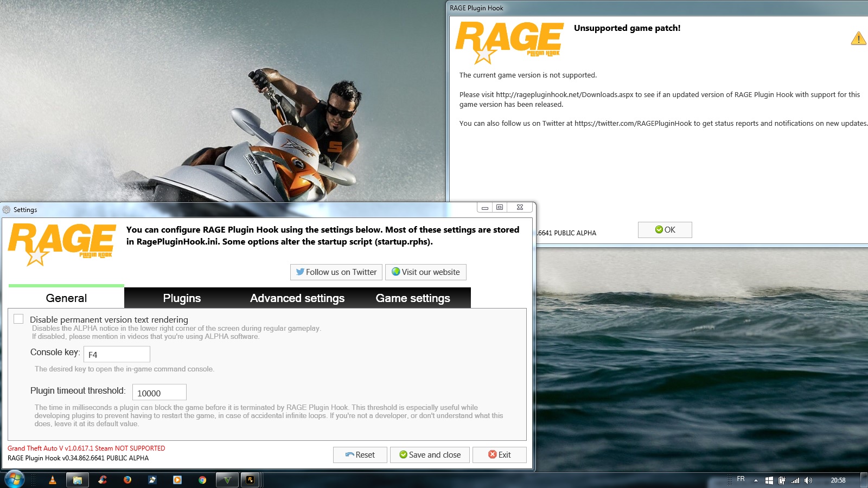Click the yellow warning triangle in the RAGE Plugin Hook dialog
This screenshot has width=868, height=488.
point(858,38)
